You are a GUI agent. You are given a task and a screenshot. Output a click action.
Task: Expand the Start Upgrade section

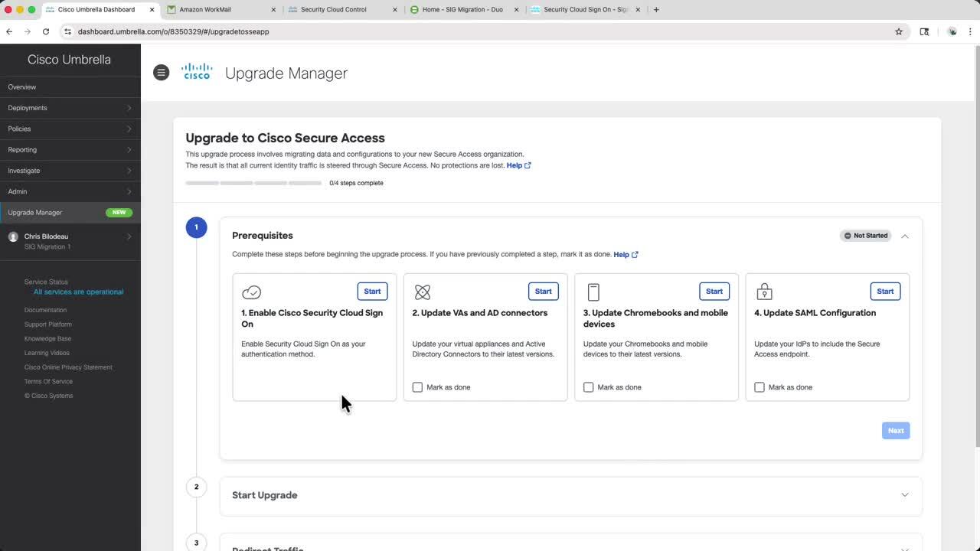pyautogui.click(x=905, y=495)
